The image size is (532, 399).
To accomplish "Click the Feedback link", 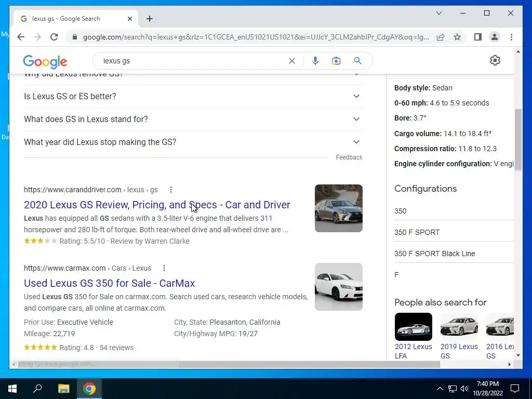I will point(349,157).
